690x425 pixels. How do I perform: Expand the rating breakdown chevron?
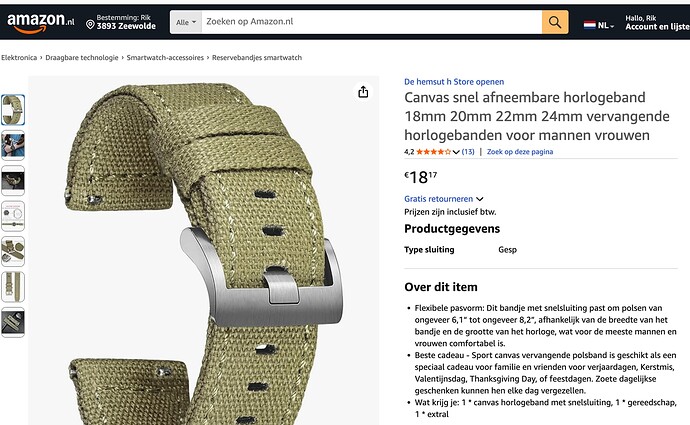(456, 152)
